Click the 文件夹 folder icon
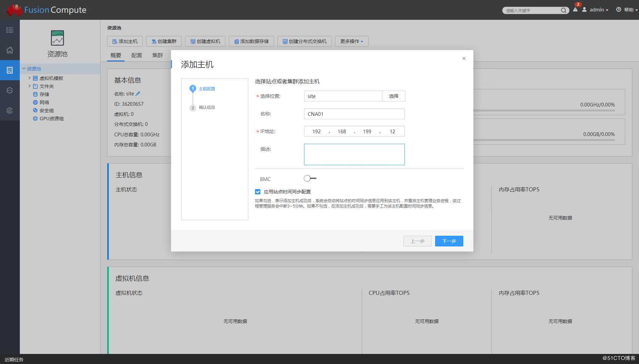The image size is (639, 364). pyautogui.click(x=35, y=86)
